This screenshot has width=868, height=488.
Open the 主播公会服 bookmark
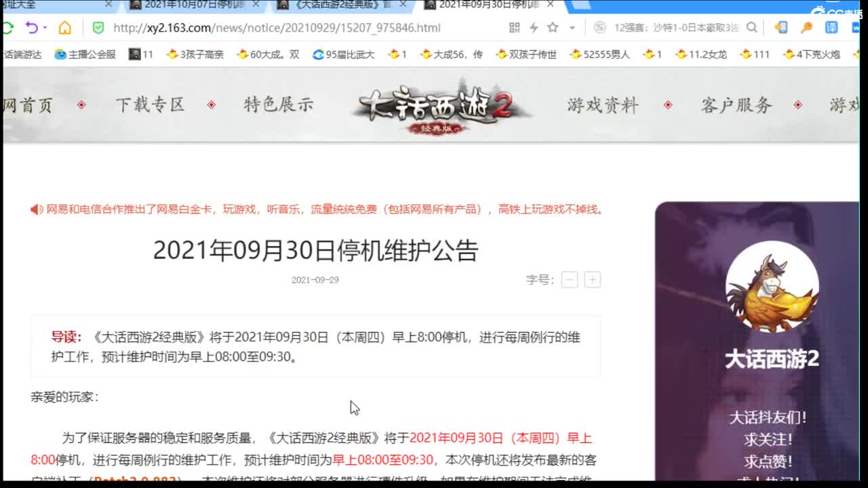[x=85, y=54]
